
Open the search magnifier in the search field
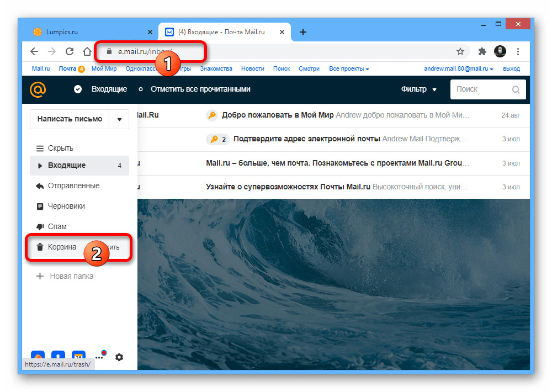(x=516, y=89)
